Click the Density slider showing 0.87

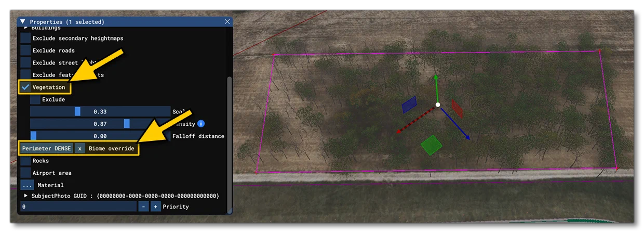tap(100, 124)
